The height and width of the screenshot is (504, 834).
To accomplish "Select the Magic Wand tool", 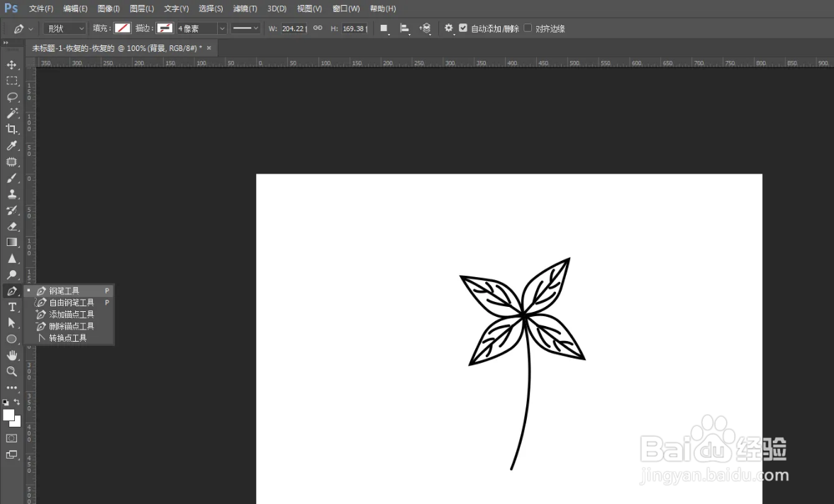I will (x=11, y=113).
